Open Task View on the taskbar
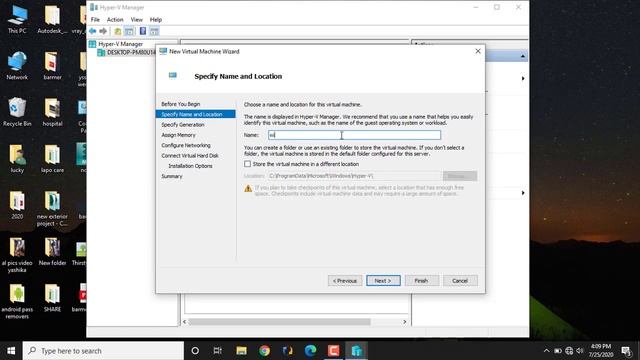 pos(218,351)
